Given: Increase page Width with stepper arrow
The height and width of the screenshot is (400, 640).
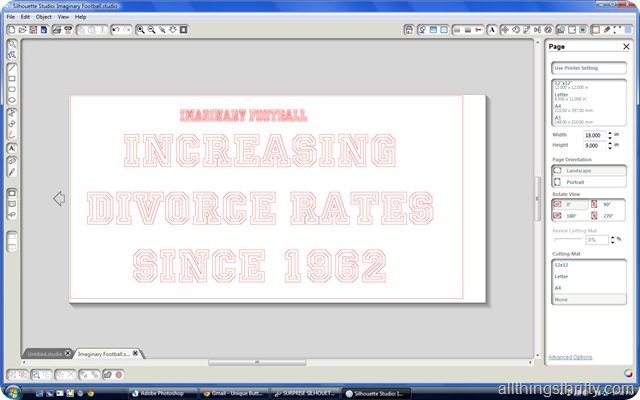Looking at the screenshot, I should point(608,131).
